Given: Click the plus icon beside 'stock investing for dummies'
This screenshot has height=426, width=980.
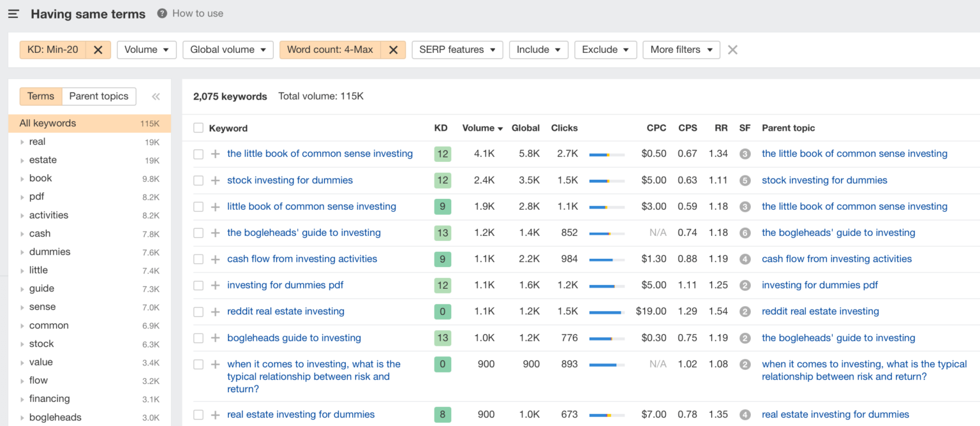Looking at the screenshot, I should [214, 180].
